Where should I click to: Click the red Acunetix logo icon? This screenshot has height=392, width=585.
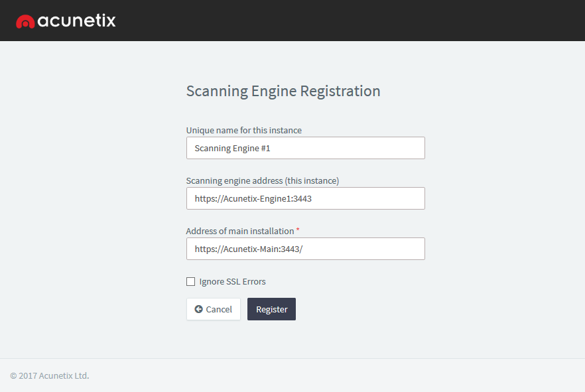(25, 22)
